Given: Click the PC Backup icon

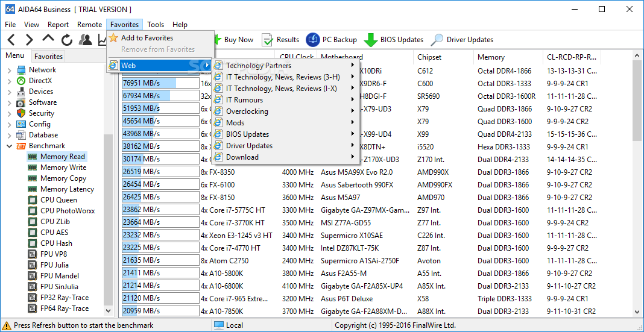Looking at the screenshot, I should (x=313, y=40).
